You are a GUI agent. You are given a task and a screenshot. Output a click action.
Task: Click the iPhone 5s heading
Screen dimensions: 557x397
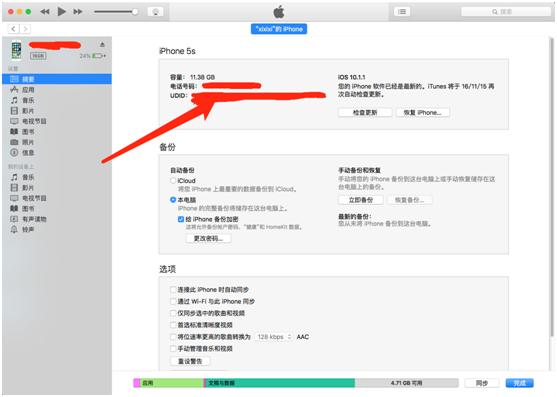[177, 51]
